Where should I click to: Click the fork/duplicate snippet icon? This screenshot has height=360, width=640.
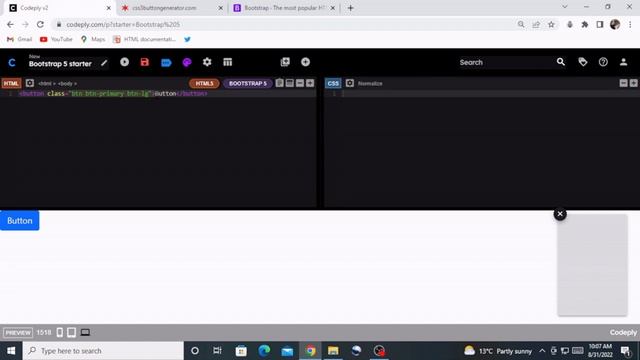(285, 62)
